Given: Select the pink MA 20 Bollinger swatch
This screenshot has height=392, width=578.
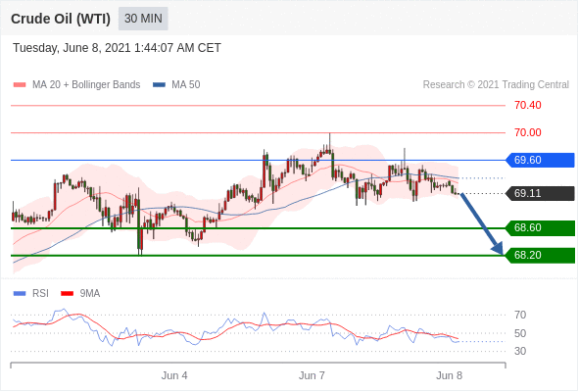Looking at the screenshot, I should [20, 85].
